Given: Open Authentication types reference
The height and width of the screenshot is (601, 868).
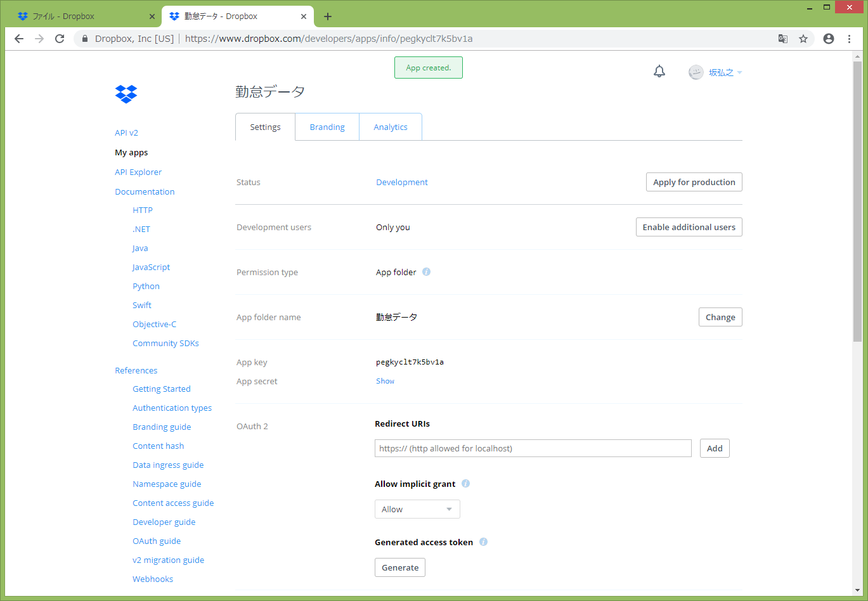Looking at the screenshot, I should coord(172,408).
